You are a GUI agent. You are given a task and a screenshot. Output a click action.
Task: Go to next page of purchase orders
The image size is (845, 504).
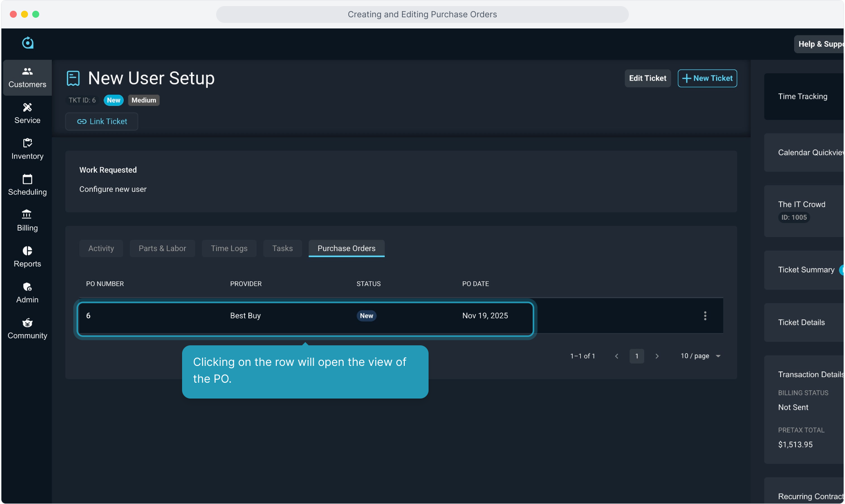657,356
